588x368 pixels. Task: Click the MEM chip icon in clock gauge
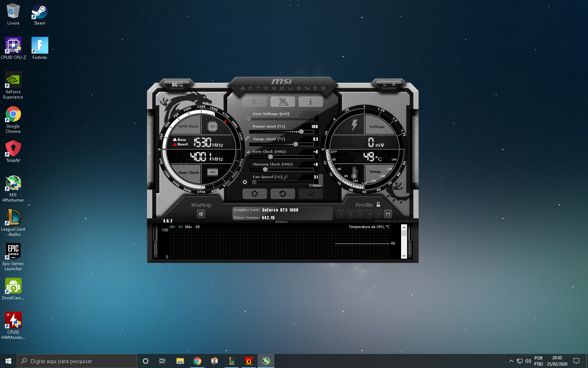click(212, 172)
